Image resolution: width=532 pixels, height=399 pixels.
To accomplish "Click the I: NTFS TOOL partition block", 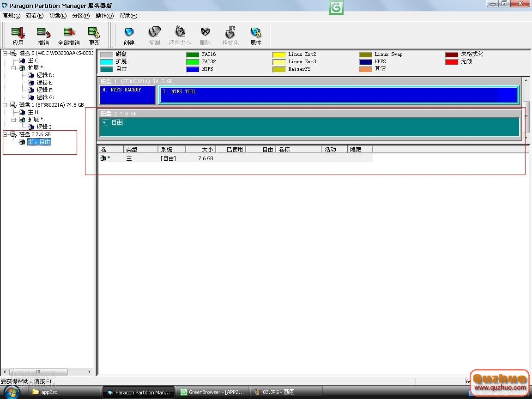I will point(339,95).
